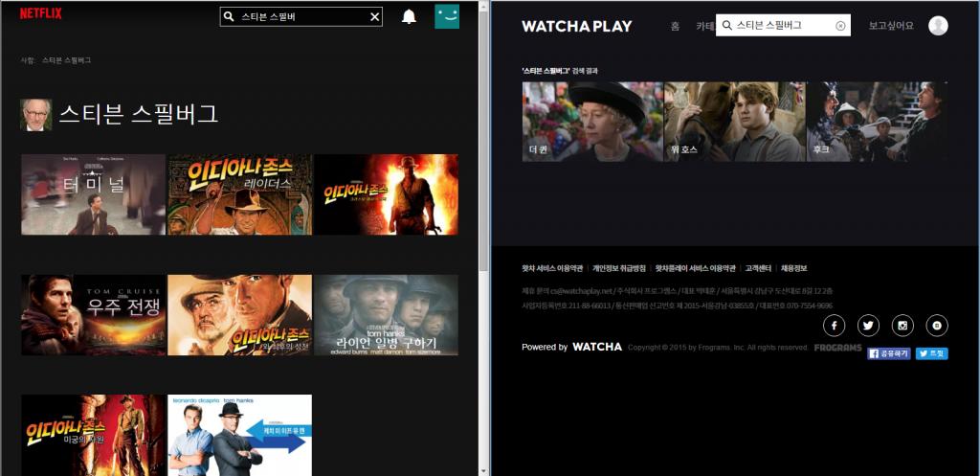Screen dimensions: 980x476
Task: Open the Watcha Play user profile avatar
Action: click(938, 26)
